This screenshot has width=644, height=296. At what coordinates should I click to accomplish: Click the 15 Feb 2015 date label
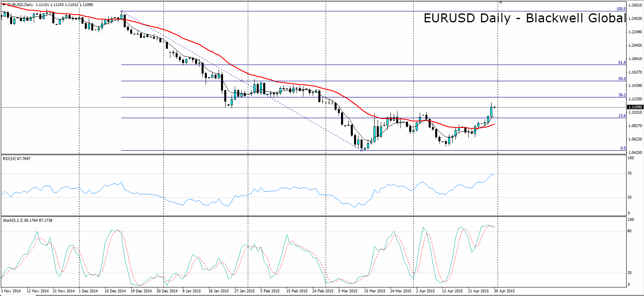[x=297, y=291]
